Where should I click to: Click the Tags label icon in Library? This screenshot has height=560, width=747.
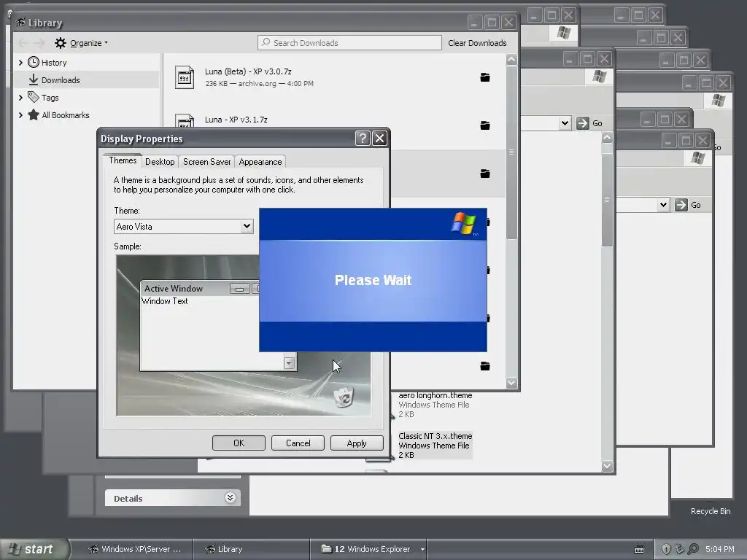34,97
